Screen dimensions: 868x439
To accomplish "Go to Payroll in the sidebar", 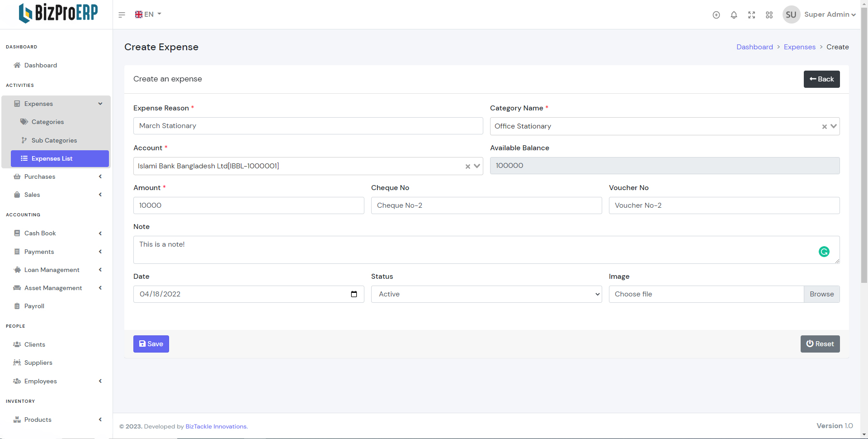I will point(34,306).
